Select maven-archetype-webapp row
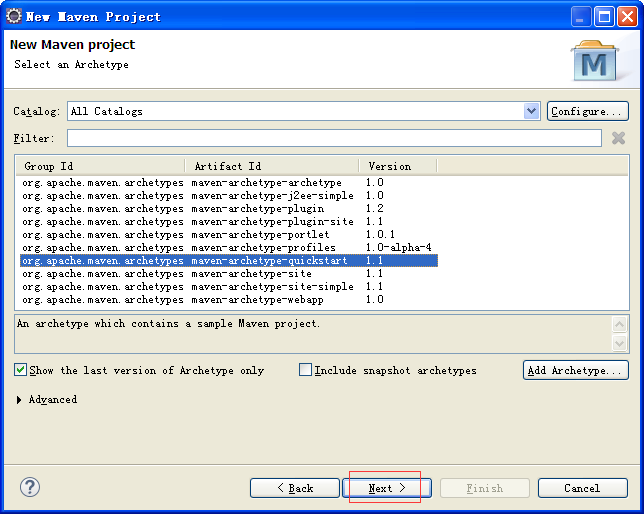 [x=229, y=300]
